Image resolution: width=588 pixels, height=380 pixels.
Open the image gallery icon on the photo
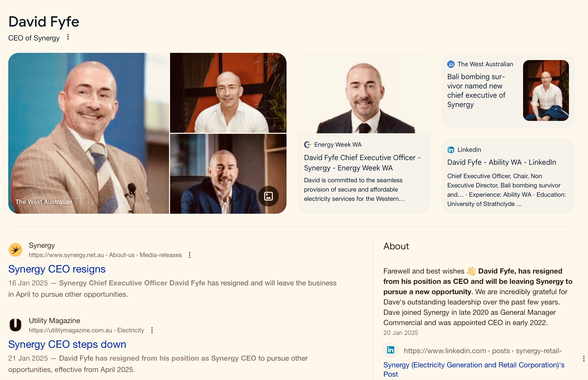click(268, 196)
